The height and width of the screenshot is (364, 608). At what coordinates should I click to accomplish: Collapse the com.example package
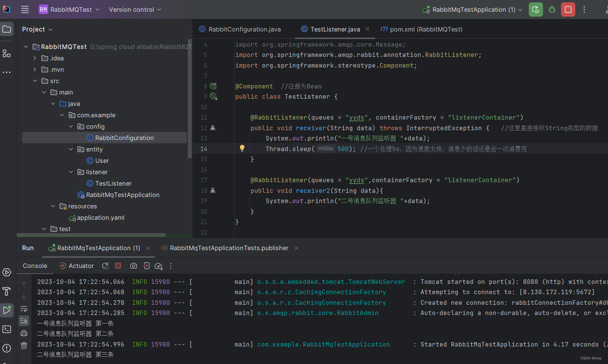[62, 115]
